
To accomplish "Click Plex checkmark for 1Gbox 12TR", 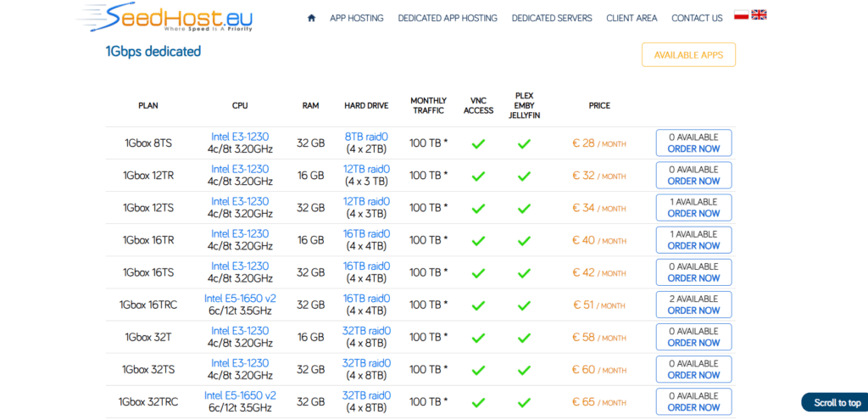I will coord(524,176).
